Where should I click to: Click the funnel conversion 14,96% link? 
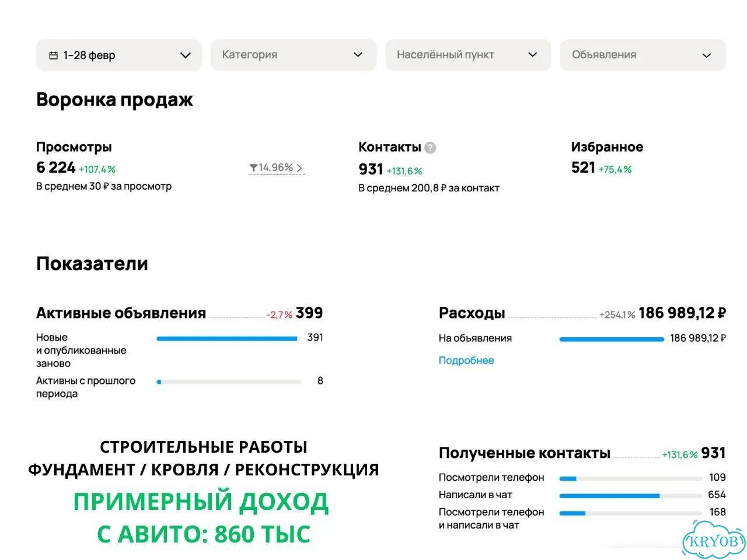(277, 168)
